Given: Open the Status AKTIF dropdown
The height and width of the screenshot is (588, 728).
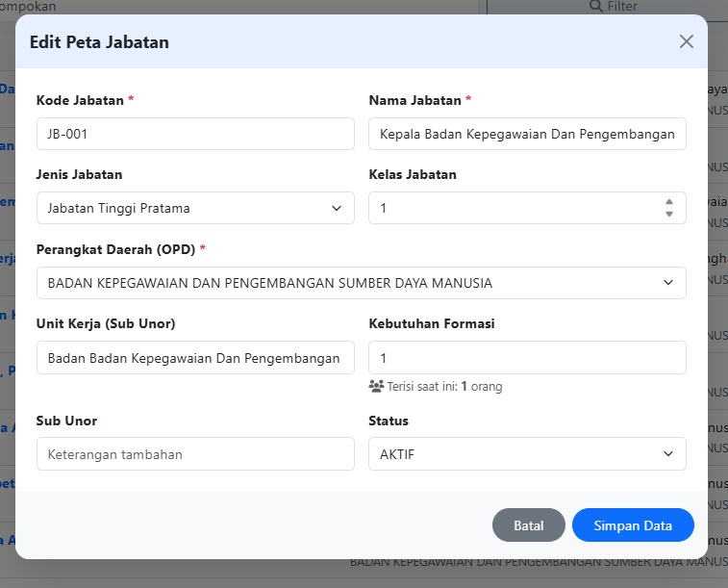Looking at the screenshot, I should click(527, 454).
